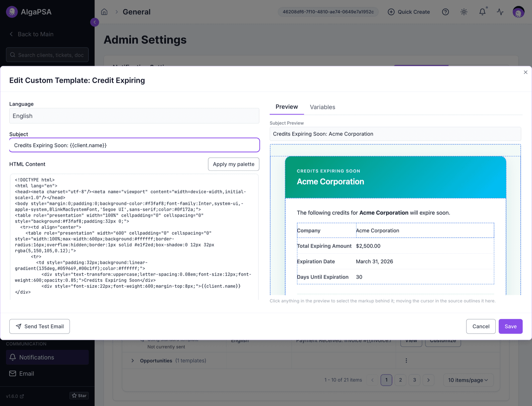Go to Home via breadcrumb icon
Screen dimensions: 532x406
[x=104, y=12]
